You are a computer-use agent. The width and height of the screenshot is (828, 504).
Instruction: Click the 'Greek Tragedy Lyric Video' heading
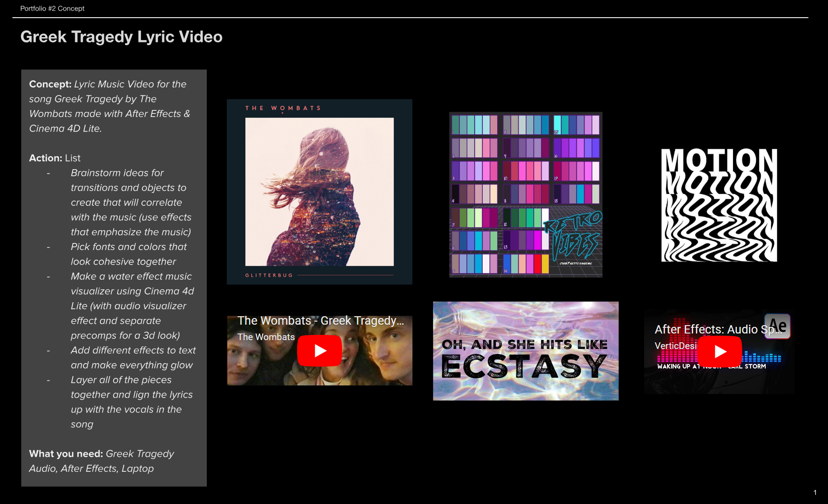click(122, 37)
